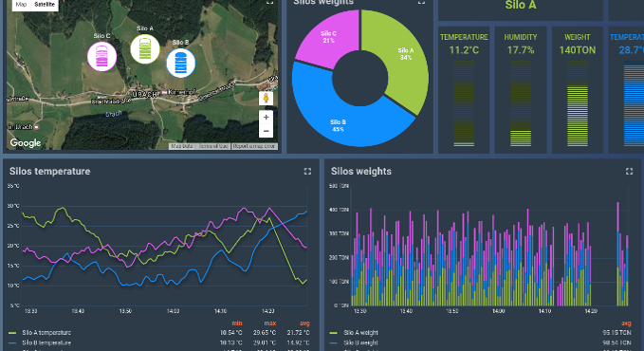Expand Silos temperature chart to fullscreen
Viewport: 644px width, 351px height.
[307, 172]
